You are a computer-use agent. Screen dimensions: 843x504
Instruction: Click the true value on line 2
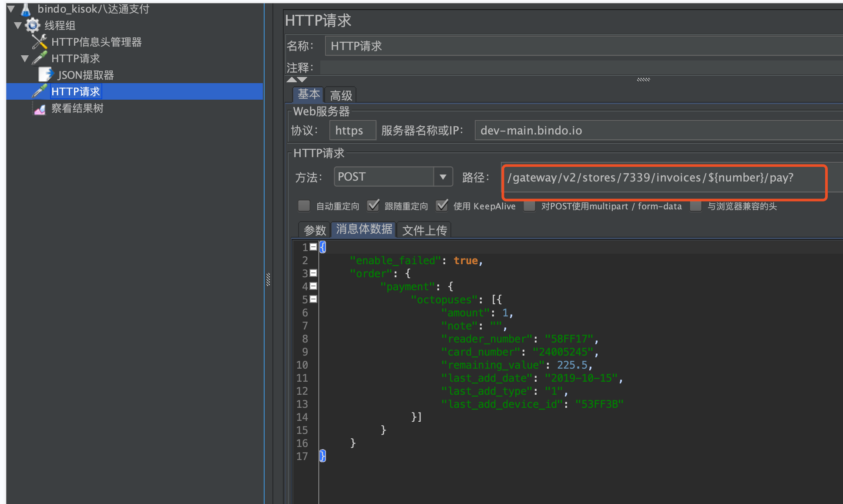(466, 260)
